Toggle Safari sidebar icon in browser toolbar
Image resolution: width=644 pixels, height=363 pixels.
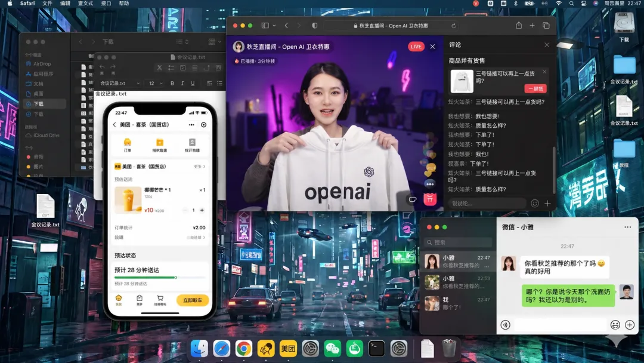[265, 26]
